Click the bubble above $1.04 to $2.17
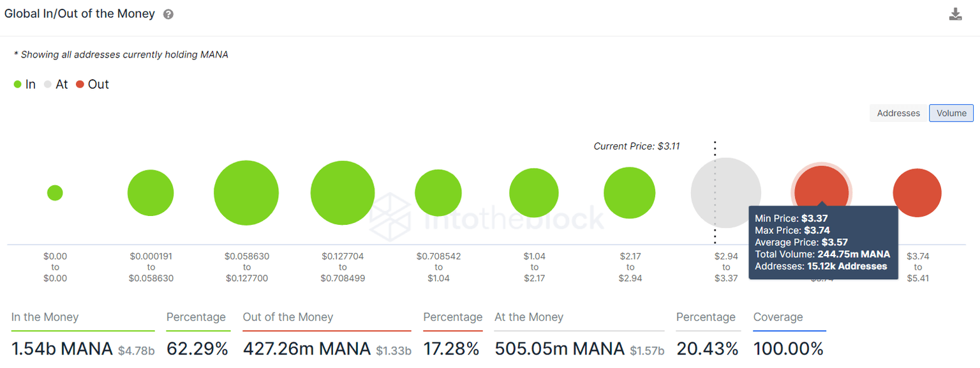The height and width of the screenshot is (368, 980). 534,193
